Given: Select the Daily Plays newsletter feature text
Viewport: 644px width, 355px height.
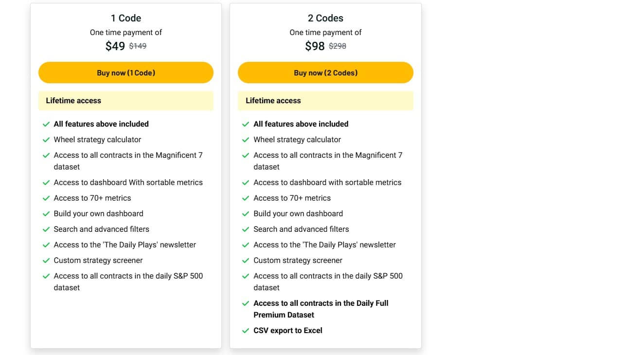Looking at the screenshot, I should (125, 245).
